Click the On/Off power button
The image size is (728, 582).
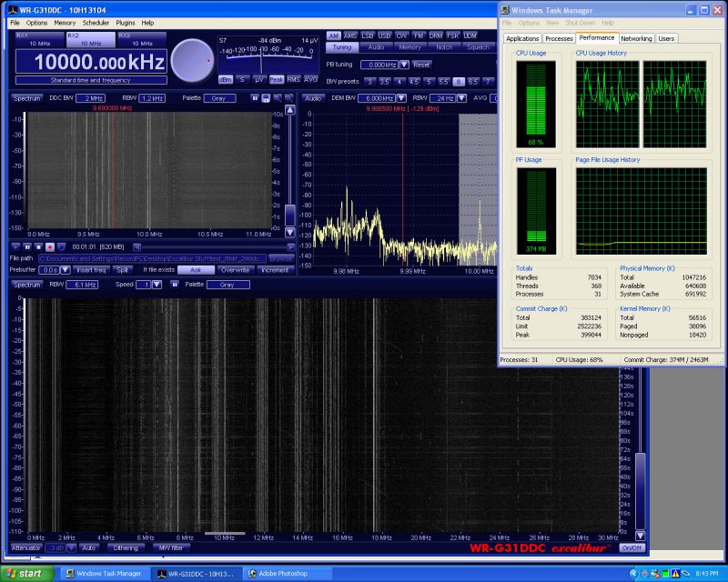pyautogui.click(x=632, y=548)
